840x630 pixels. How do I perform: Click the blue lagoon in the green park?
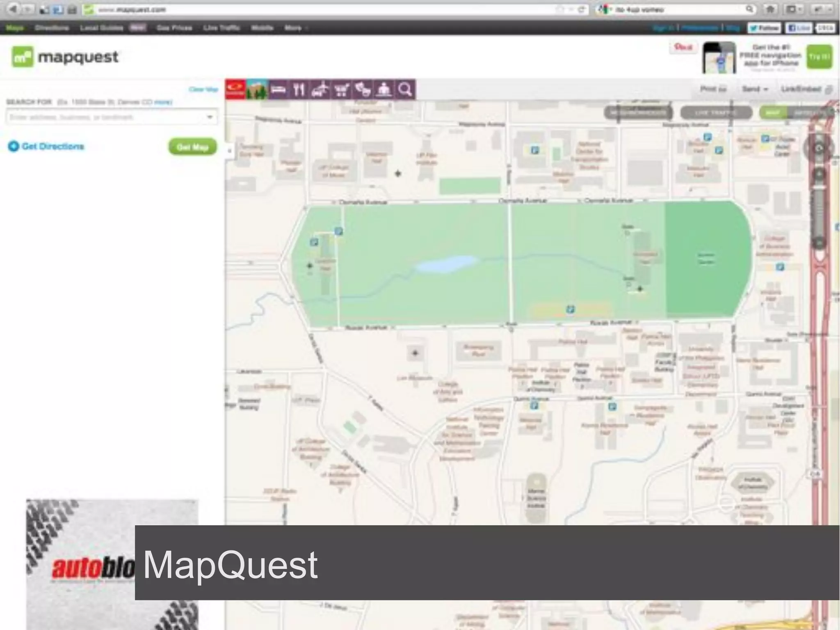click(446, 264)
